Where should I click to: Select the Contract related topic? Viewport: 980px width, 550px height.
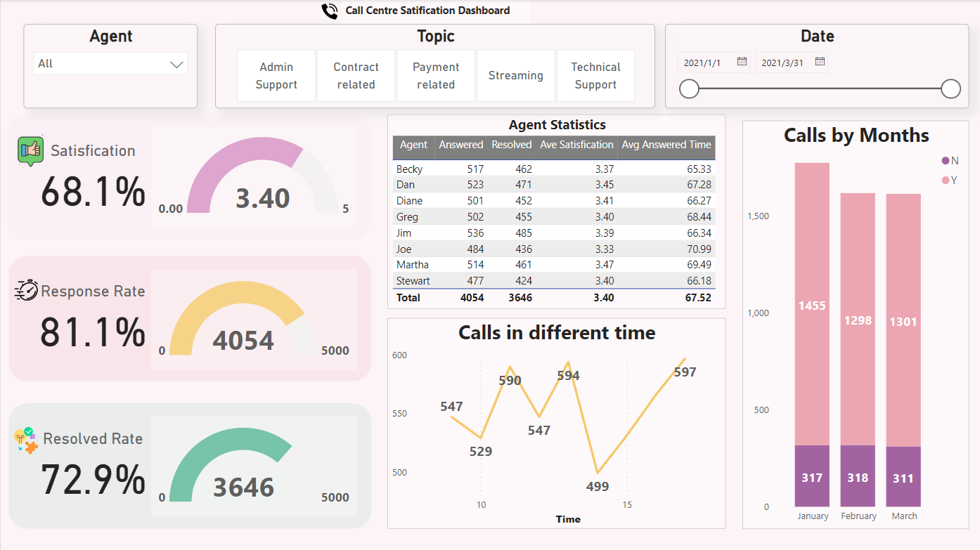(x=356, y=75)
